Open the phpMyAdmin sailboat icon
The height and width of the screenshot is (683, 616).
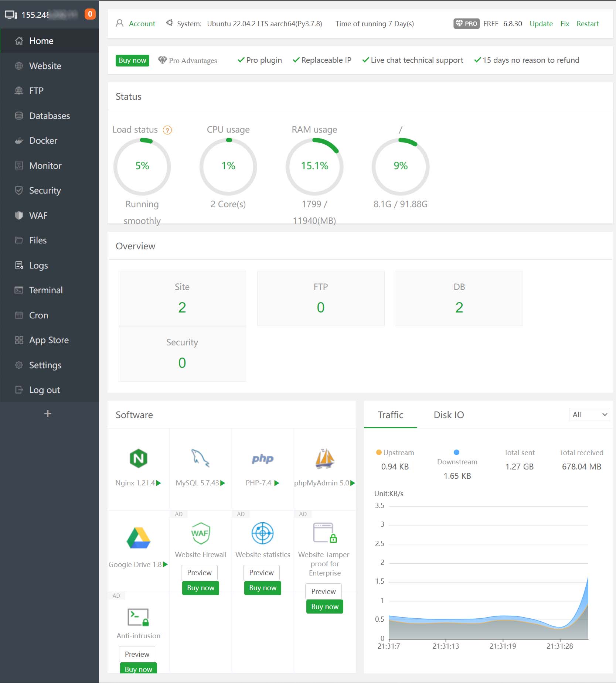click(324, 458)
